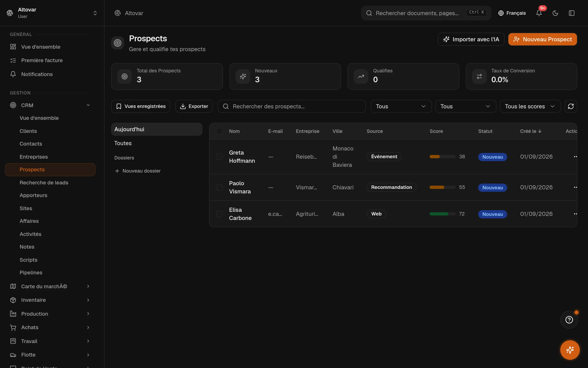Open the first Tous filter dropdown
The image size is (588, 368).
(401, 106)
